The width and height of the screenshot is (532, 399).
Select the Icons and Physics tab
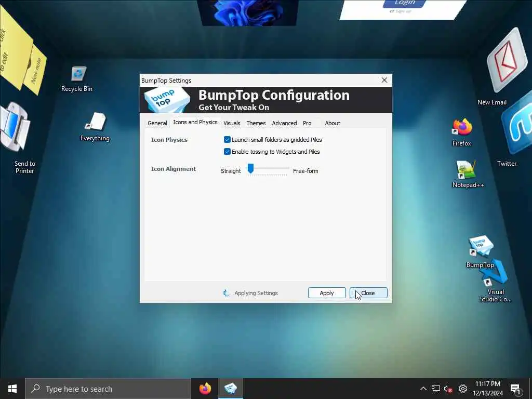pyautogui.click(x=195, y=122)
